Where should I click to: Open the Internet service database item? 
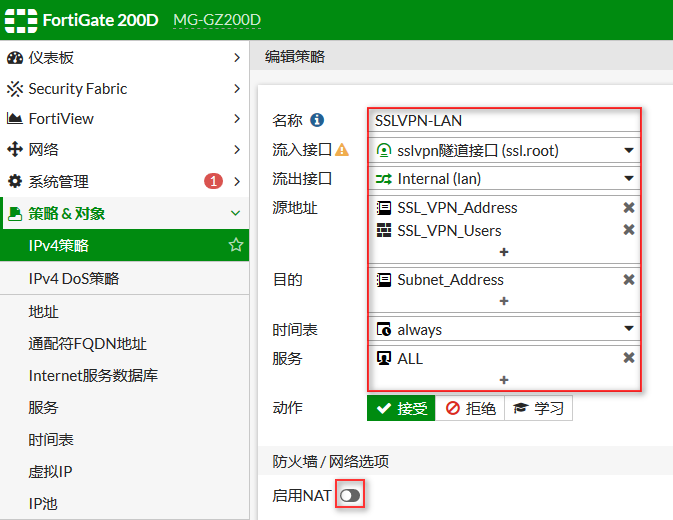tap(124, 376)
